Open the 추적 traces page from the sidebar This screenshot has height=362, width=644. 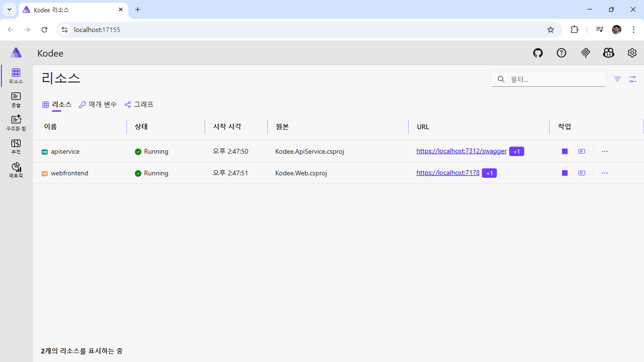click(x=16, y=145)
